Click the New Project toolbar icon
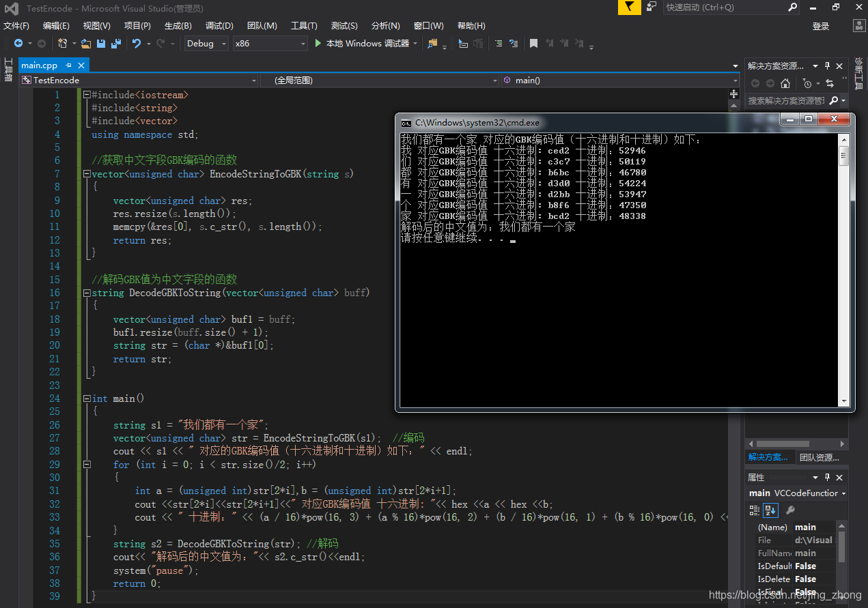Image resolution: width=868 pixels, height=608 pixels. point(62,43)
